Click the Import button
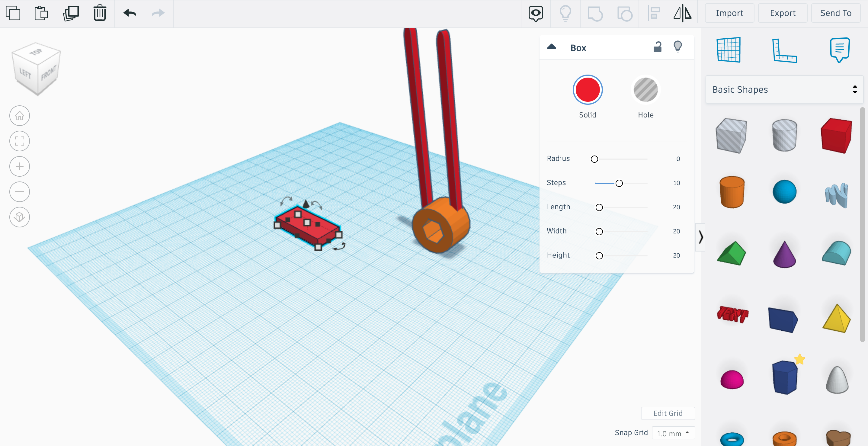This screenshot has width=868, height=446. [729, 13]
